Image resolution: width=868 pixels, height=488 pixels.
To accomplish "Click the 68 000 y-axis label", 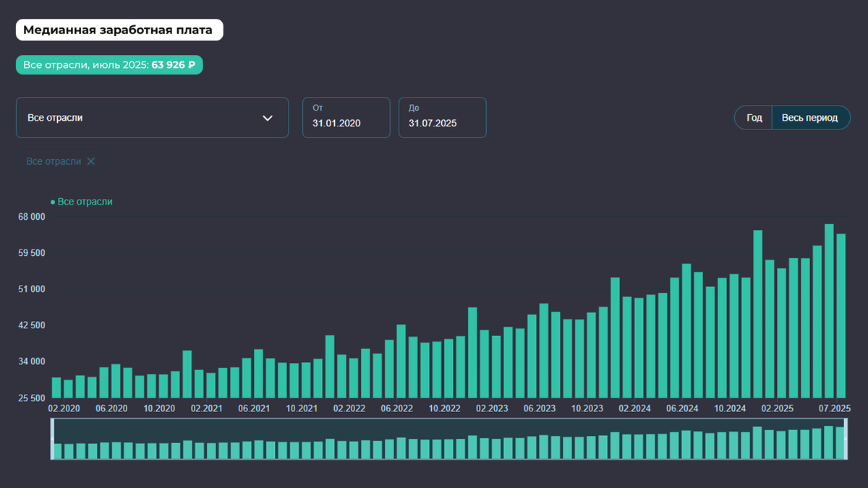I will [31, 217].
